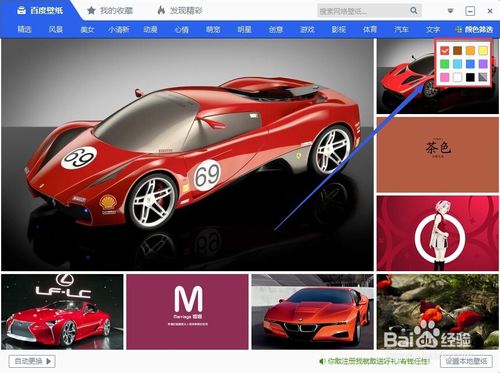Select the 影视 category
The height and width of the screenshot is (373, 500).
338,29
